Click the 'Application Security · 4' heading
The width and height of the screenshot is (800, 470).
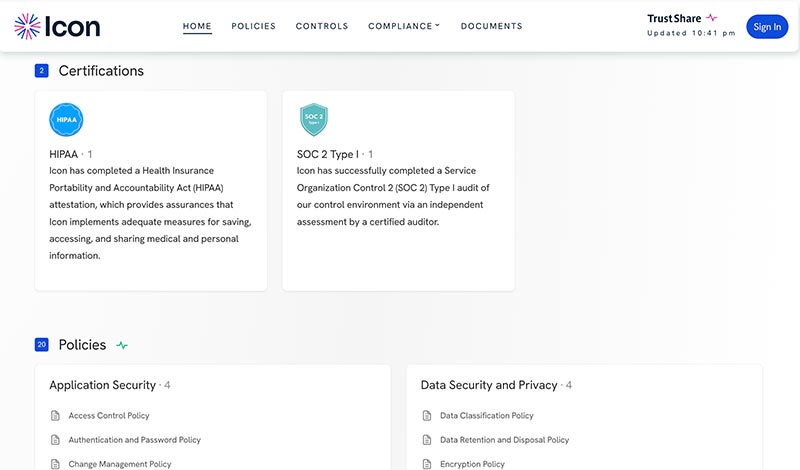coord(110,385)
